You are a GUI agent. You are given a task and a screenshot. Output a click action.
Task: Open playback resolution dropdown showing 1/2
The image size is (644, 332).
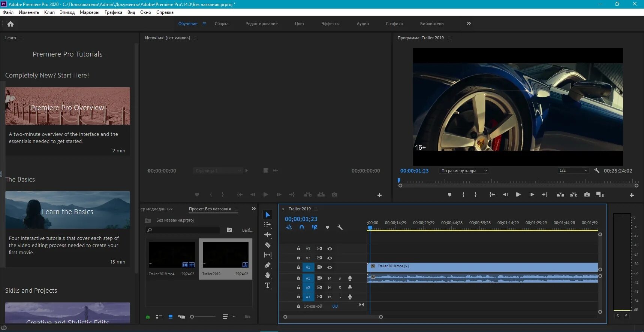coord(573,171)
